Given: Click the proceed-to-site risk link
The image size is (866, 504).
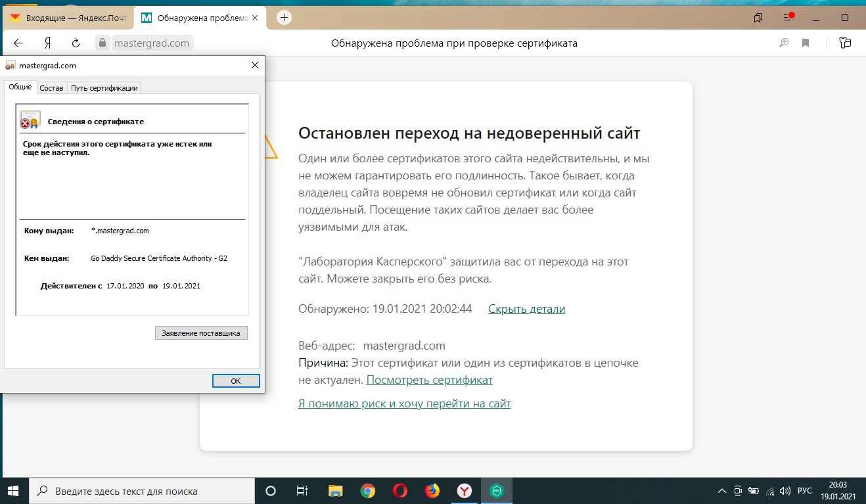Looking at the screenshot, I should (404, 403).
